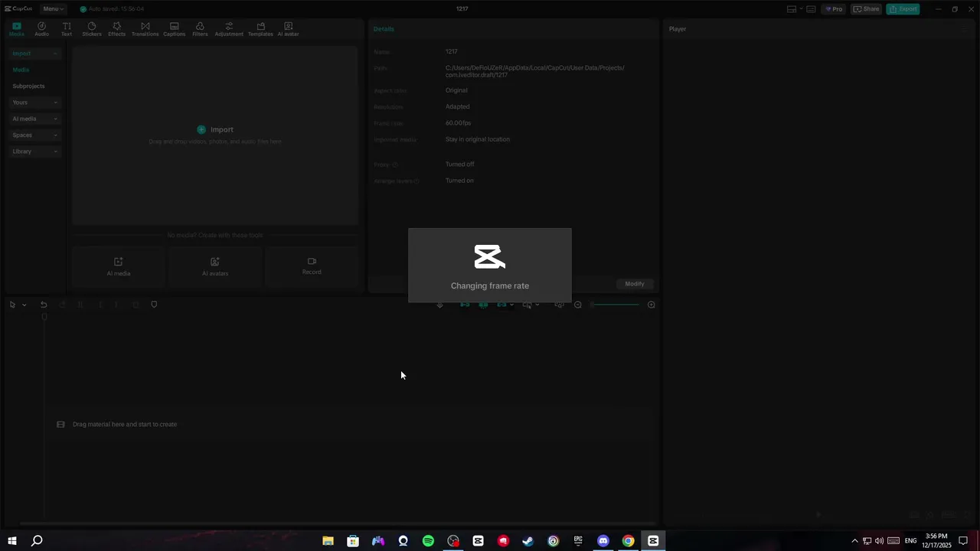This screenshot has height=551, width=980.
Task: Click the shortcuts keyboard icon in title bar
Action: (x=811, y=9)
